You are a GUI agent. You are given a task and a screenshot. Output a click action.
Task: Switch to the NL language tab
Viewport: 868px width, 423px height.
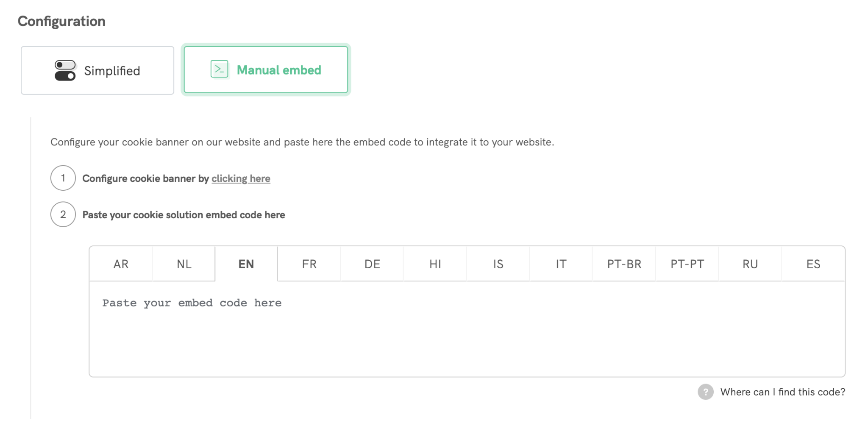(184, 264)
